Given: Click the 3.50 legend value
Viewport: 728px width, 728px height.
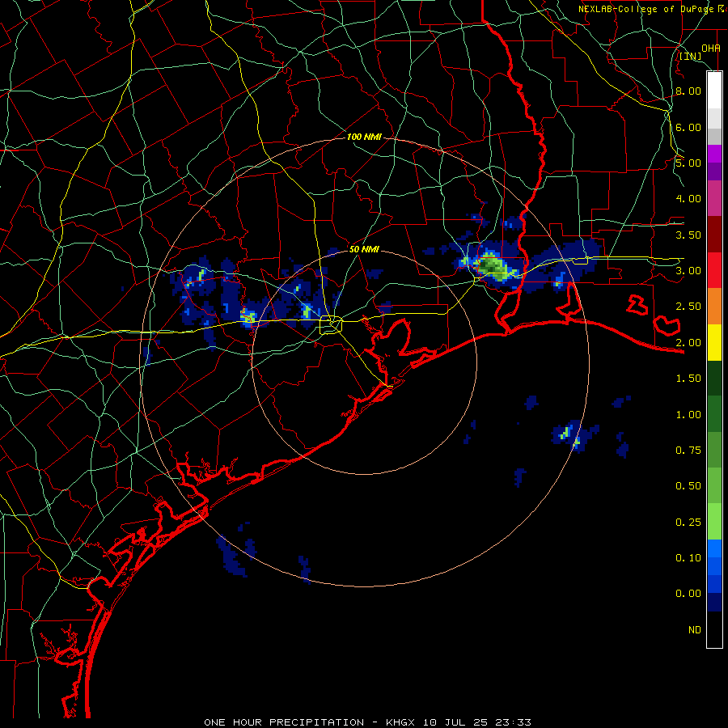Looking at the screenshot, I should [x=688, y=235].
